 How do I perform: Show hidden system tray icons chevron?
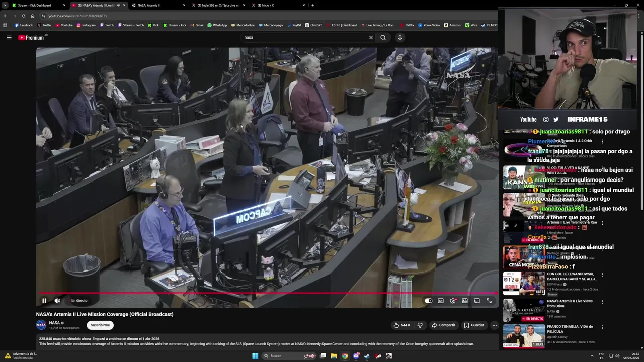592,356
